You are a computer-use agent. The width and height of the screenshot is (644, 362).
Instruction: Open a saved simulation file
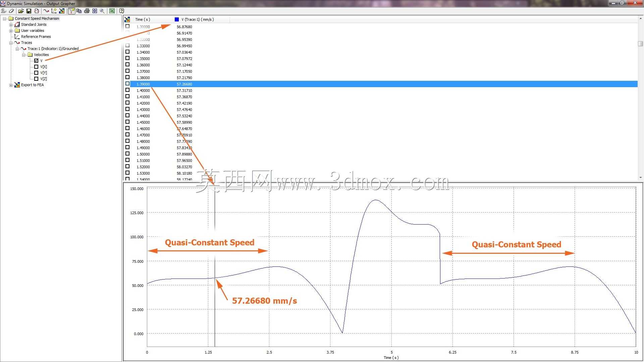[x=21, y=11]
